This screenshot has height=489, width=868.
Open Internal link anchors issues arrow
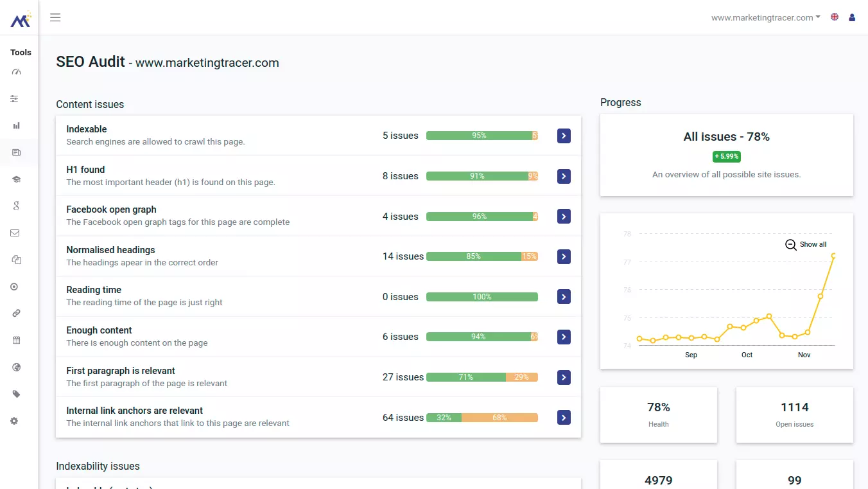pos(564,418)
